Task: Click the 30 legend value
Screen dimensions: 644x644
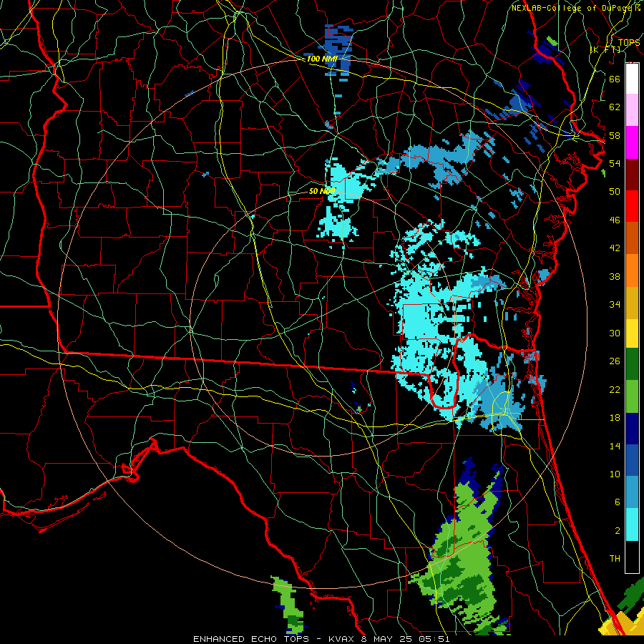Action: coord(615,333)
